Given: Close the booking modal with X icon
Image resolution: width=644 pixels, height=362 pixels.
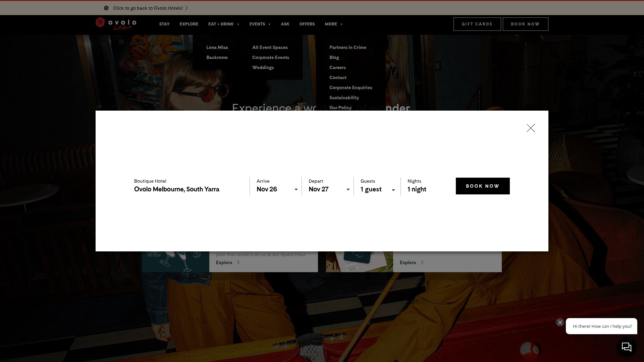Looking at the screenshot, I should pyautogui.click(x=531, y=128).
